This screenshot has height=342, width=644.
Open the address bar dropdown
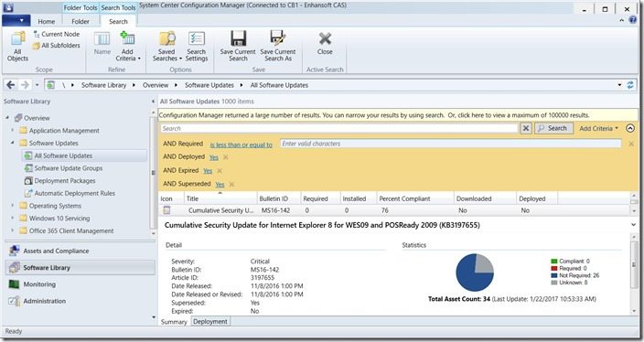(x=620, y=85)
